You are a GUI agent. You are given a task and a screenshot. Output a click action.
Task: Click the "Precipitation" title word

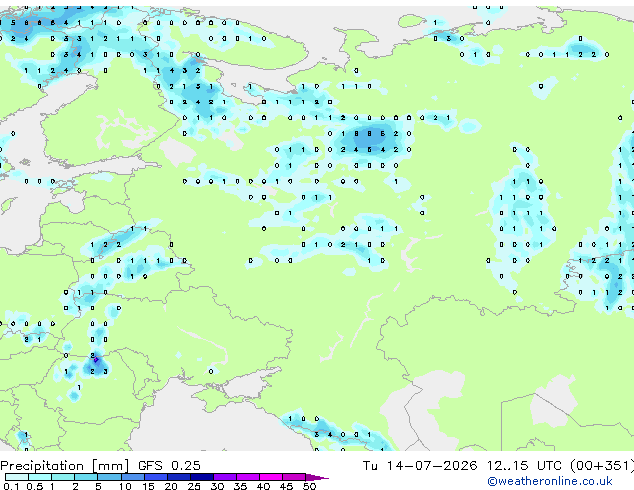[42, 466]
